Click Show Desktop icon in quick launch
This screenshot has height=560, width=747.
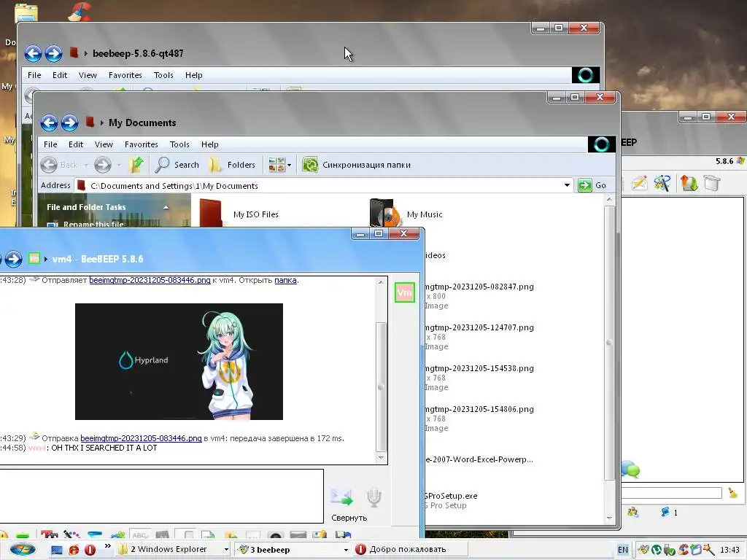(57, 550)
